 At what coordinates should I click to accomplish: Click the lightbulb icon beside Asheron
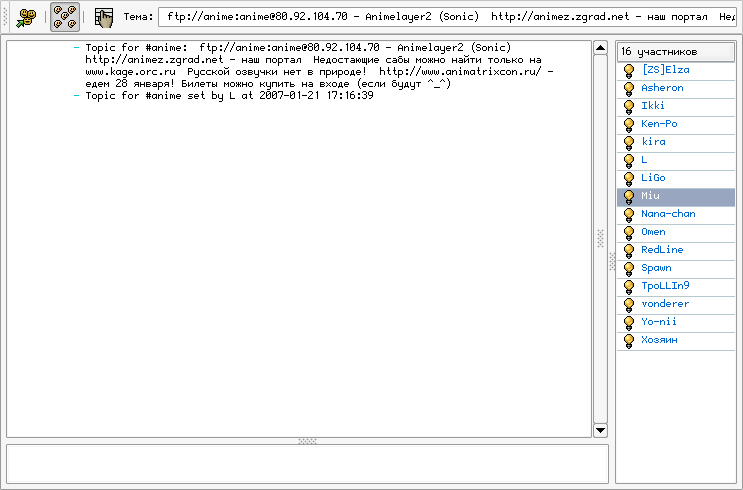click(x=629, y=88)
